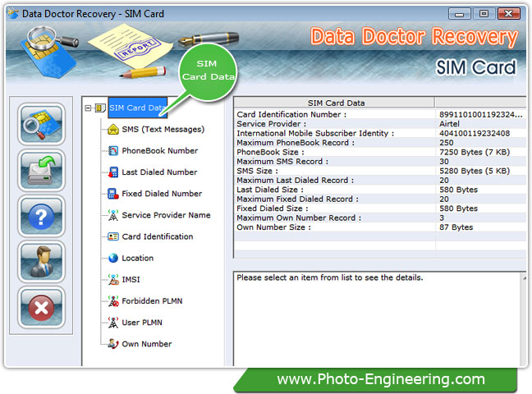Click the red X exit sidebar button
Image resolution: width=532 pixels, height=394 pixels.
click(41, 308)
